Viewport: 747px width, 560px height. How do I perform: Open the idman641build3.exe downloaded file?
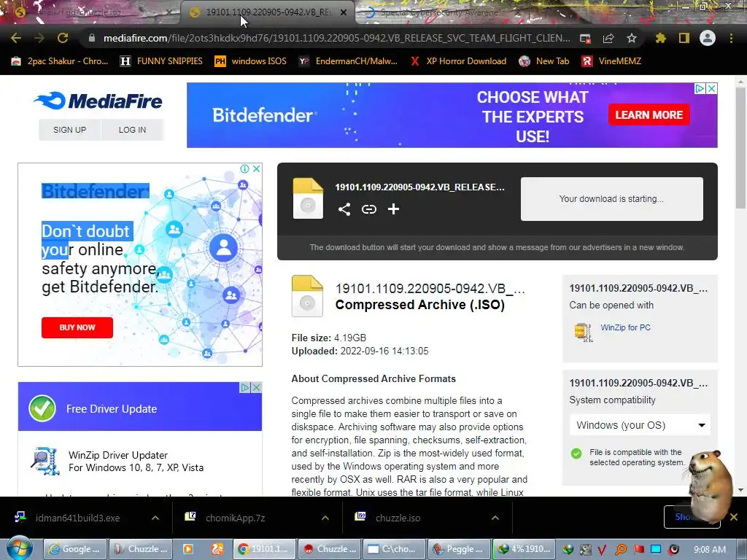click(x=77, y=518)
